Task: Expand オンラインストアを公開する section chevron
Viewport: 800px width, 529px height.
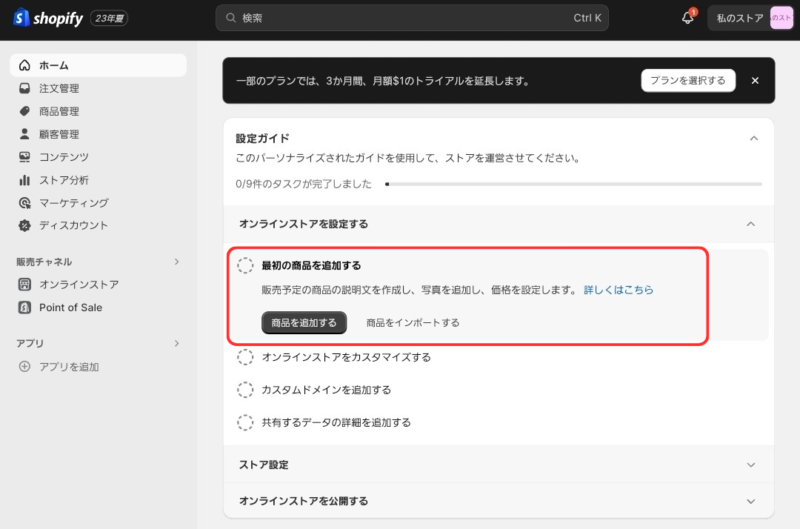Action: click(x=751, y=501)
